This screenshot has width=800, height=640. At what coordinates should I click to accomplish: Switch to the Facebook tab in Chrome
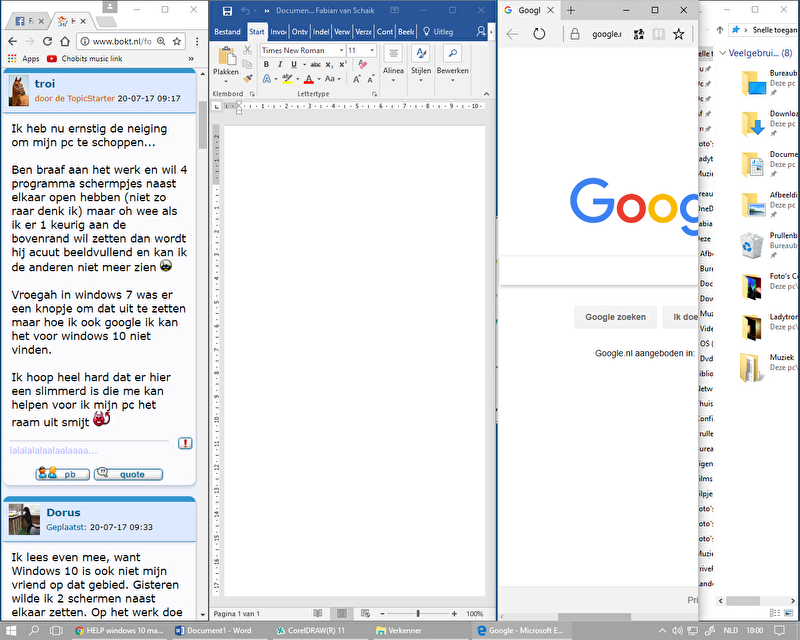tap(21, 20)
